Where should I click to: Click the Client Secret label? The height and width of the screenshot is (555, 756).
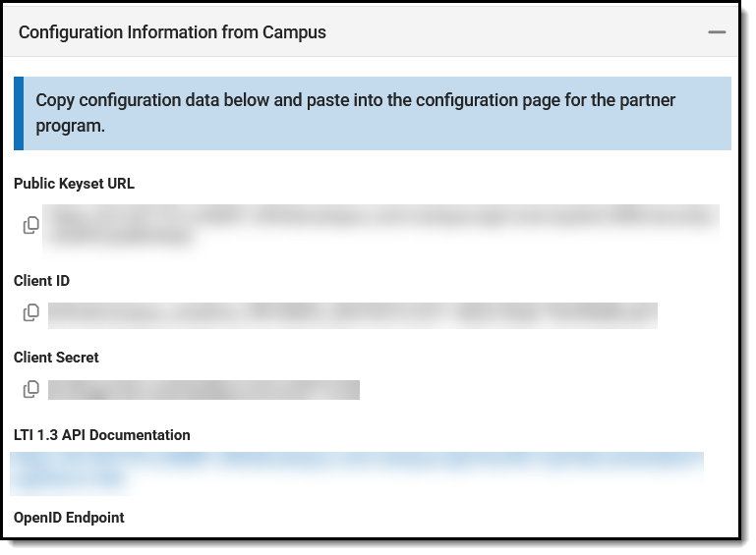(56, 358)
